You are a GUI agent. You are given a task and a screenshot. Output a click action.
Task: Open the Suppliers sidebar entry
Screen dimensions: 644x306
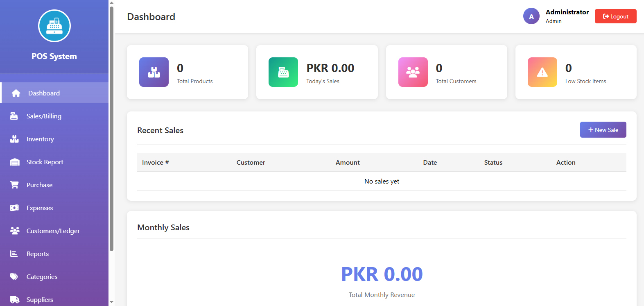40,299
